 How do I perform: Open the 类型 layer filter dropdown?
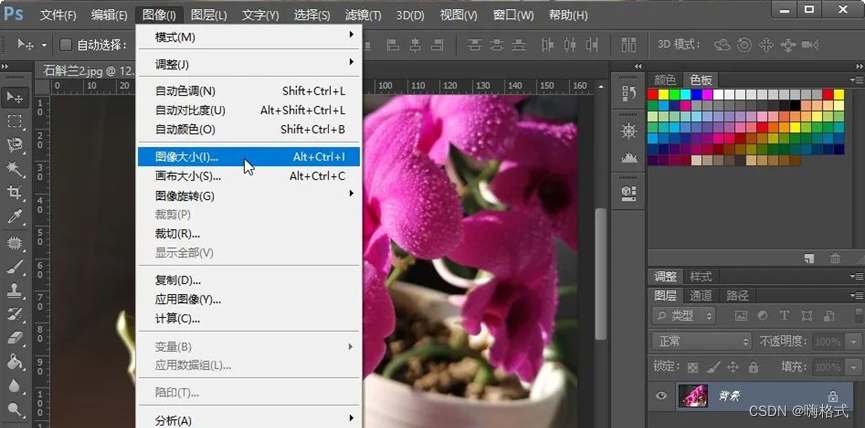click(x=684, y=315)
